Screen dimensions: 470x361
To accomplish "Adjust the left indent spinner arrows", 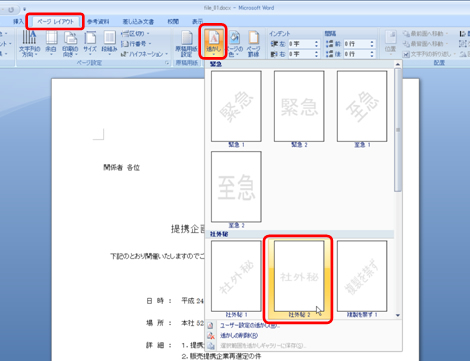I will coord(316,44).
